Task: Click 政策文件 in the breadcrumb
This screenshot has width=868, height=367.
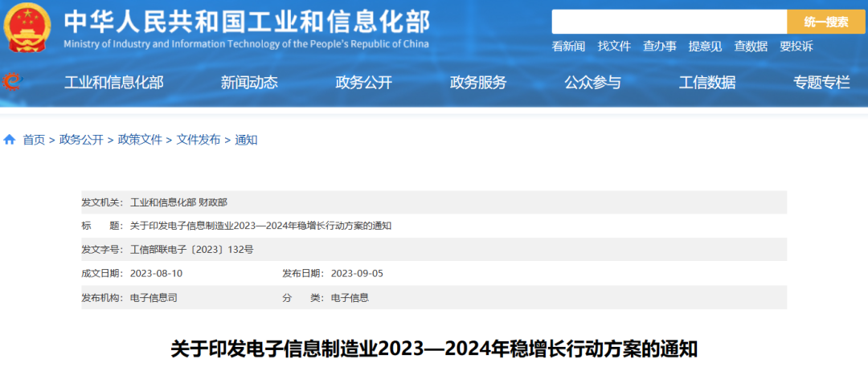Action: click(x=140, y=140)
